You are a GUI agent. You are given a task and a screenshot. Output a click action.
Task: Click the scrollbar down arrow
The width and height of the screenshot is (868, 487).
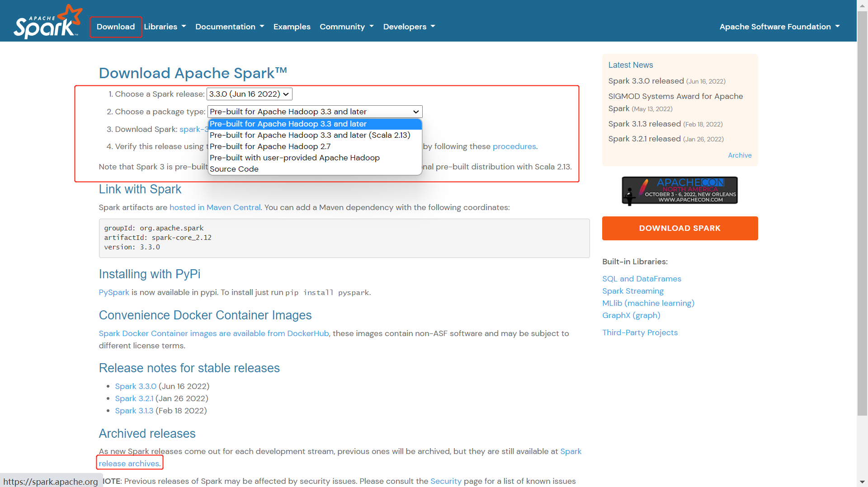click(862, 482)
